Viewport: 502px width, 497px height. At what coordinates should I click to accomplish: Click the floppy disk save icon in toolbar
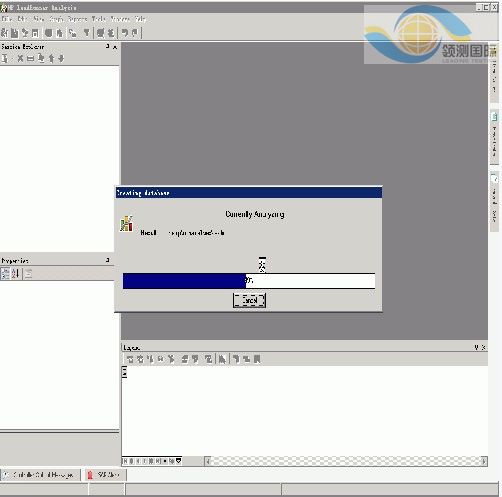[x=35, y=33]
